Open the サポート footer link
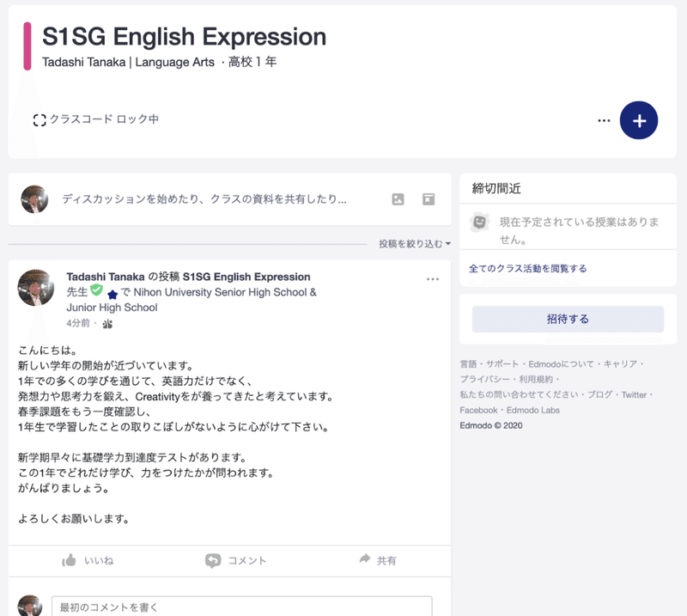Image resolution: width=687 pixels, height=616 pixels. pos(502,364)
